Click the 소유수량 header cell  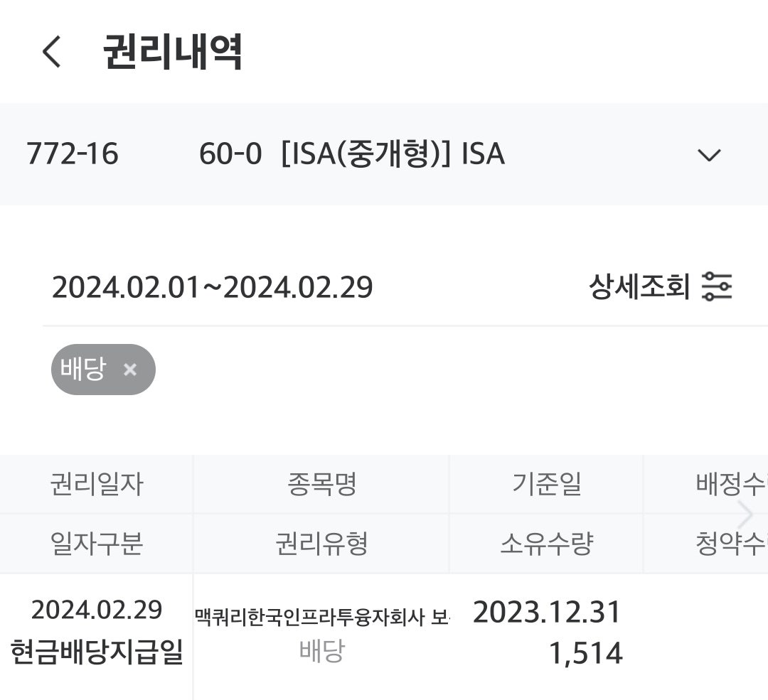546,544
